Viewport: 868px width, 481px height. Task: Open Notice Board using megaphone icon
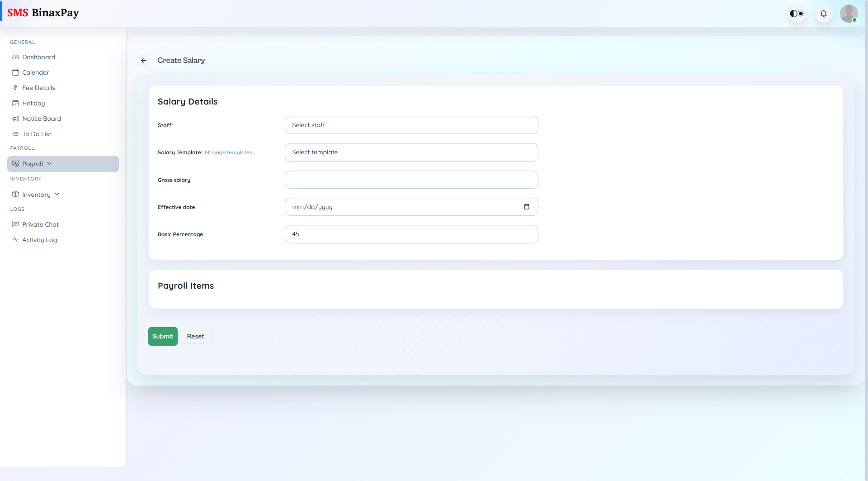[15, 118]
